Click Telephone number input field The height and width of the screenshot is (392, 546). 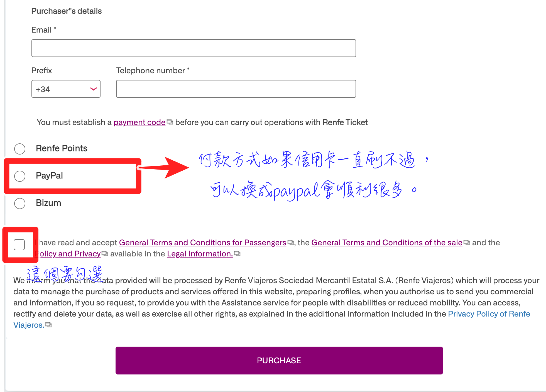click(236, 89)
